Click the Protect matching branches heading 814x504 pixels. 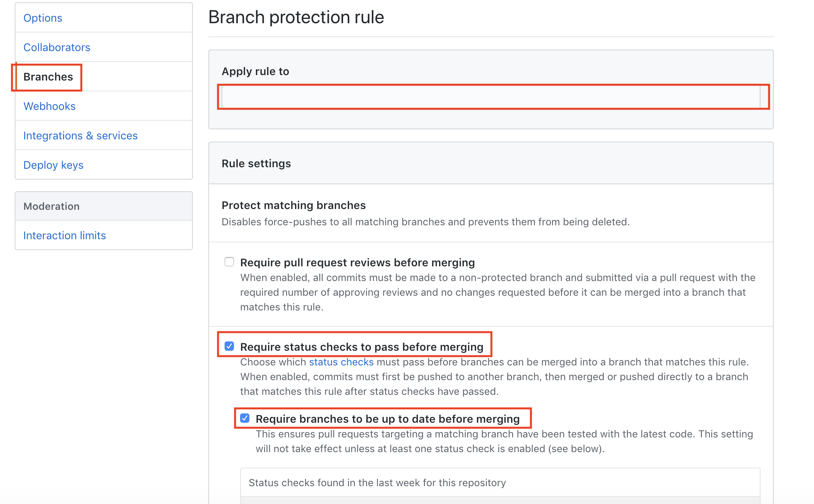293,205
